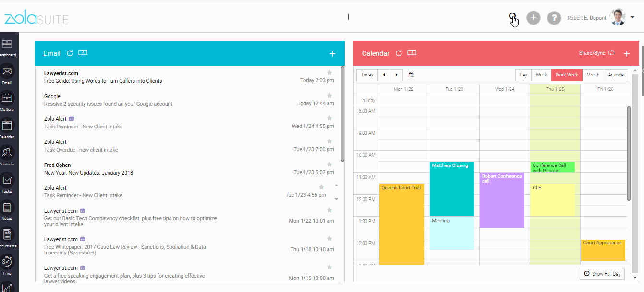Switch calendar to Week view
Image resolution: width=644 pixels, height=292 pixels.
(x=541, y=75)
